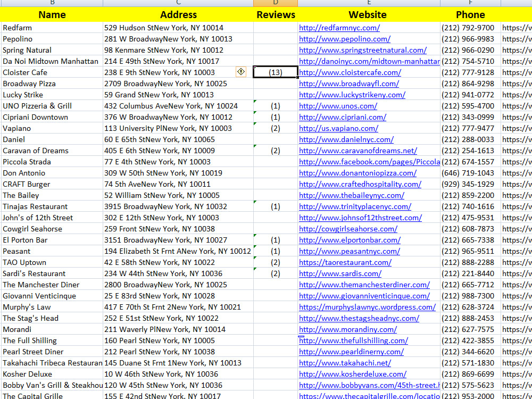Image resolution: width=532 pixels, height=399 pixels.
Task: Select address 59 Grand StNew York cell
Action: pyautogui.click(x=178, y=95)
